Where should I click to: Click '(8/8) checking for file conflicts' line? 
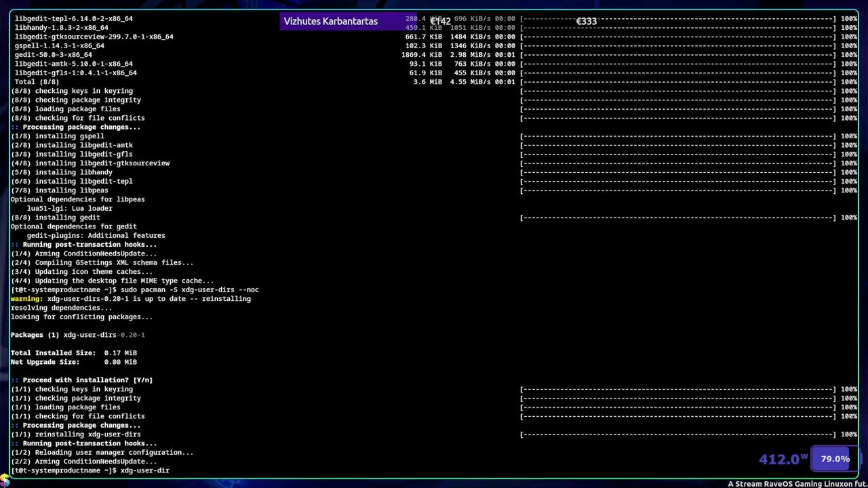click(x=78, y=118)
